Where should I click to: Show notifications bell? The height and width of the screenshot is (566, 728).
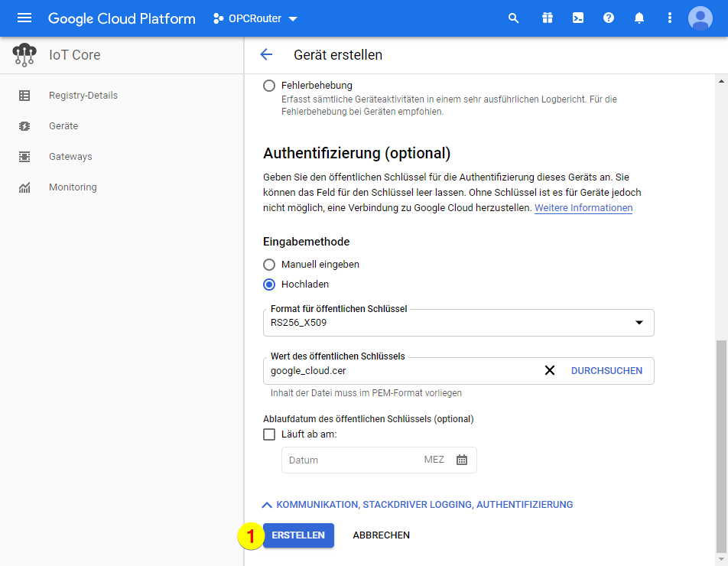(639, 18)
